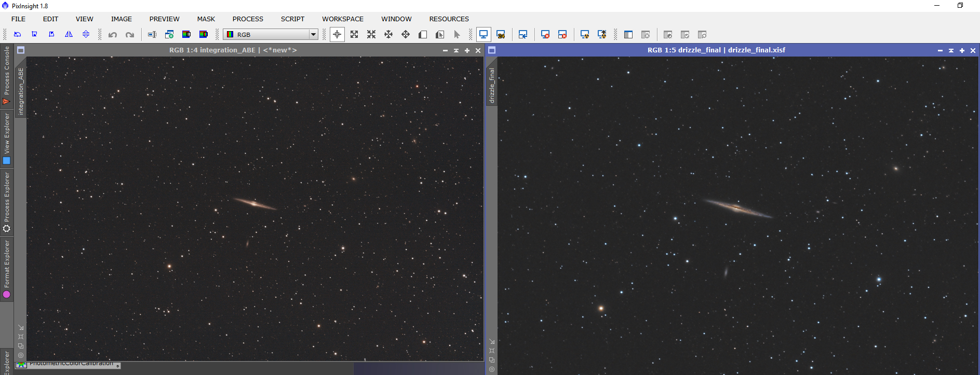Screen dimensions: 980x375
Task: Open the WINDOW menu
Action: coord(396,19)
